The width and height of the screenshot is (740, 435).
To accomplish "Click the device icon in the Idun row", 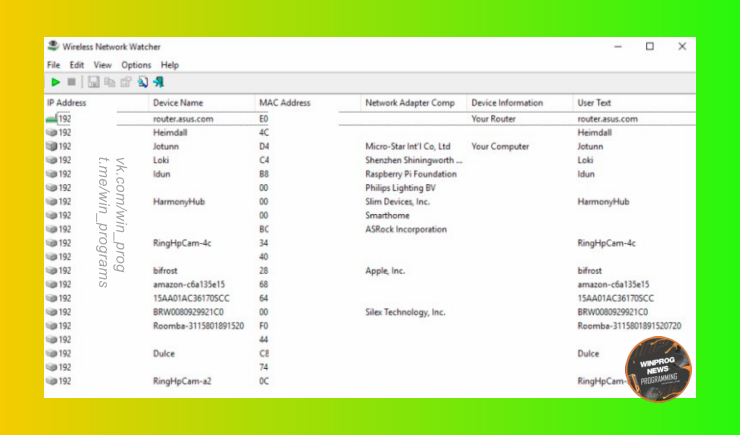I will (51, 174).
